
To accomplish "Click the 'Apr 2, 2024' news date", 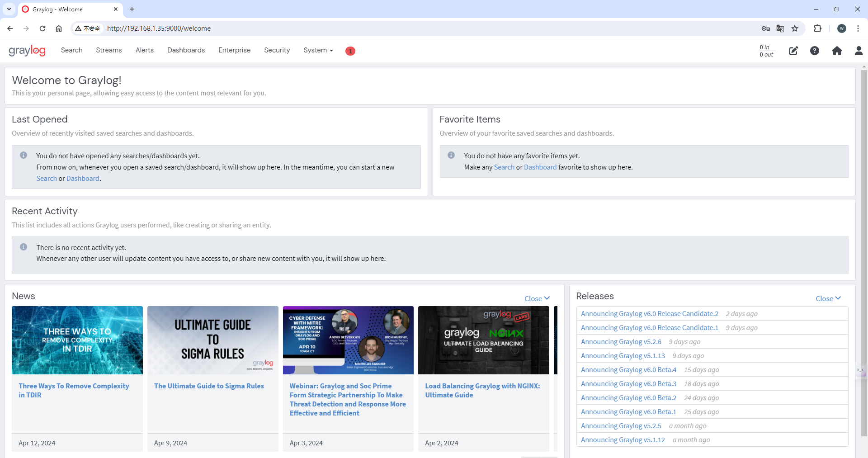I will (442, 443).
